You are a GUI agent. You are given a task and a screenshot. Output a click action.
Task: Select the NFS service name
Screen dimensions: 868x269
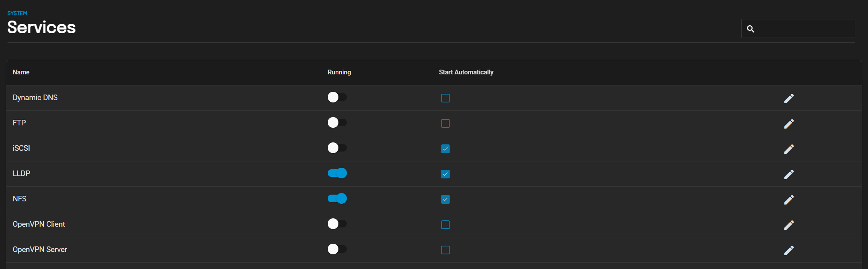tap(20, 199)
